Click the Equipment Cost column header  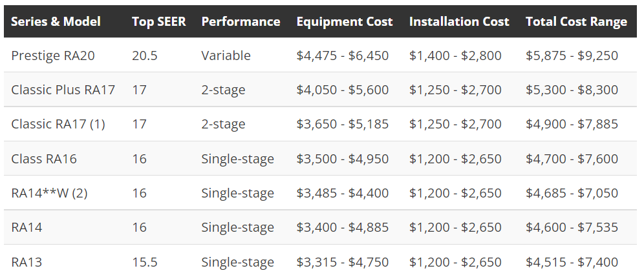tap(344, 21)
